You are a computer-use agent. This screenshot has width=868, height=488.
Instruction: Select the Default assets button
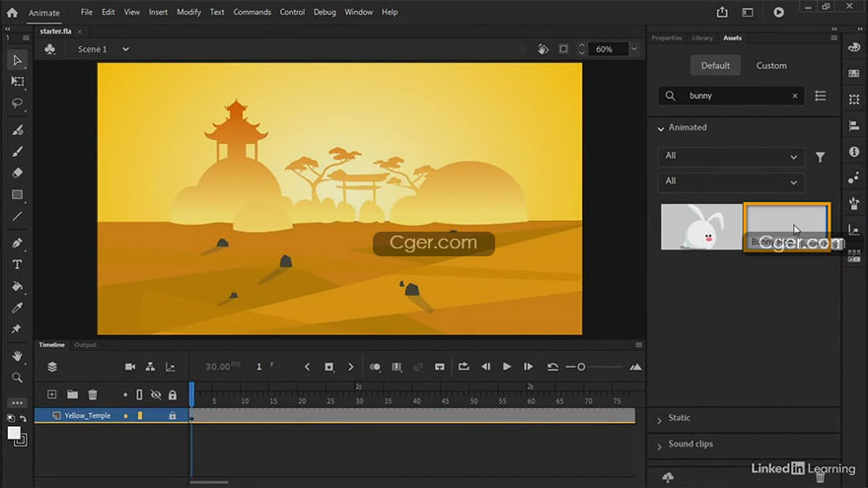[715, 65]
